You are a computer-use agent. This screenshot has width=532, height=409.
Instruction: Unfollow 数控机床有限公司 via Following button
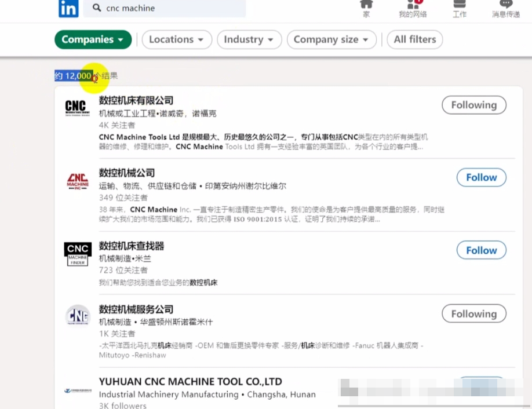click(474, 105)
